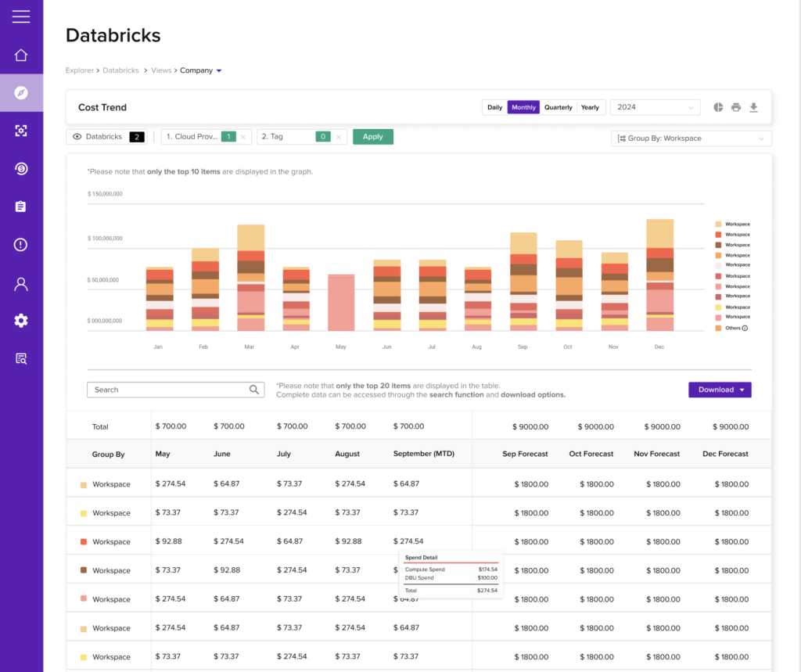This screenshot has height=672, width=801.
Task: Open the dollar savings icon in sidebar
Action: pos(21,169)
